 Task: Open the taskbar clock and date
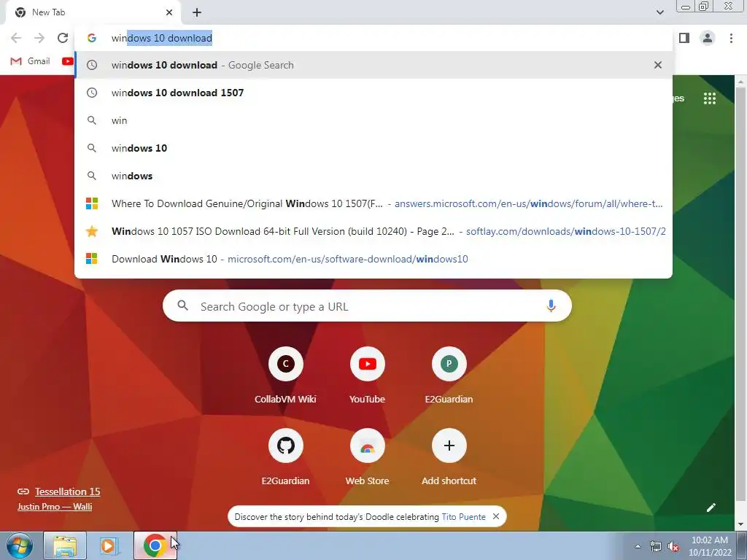[x=709, y=546]
